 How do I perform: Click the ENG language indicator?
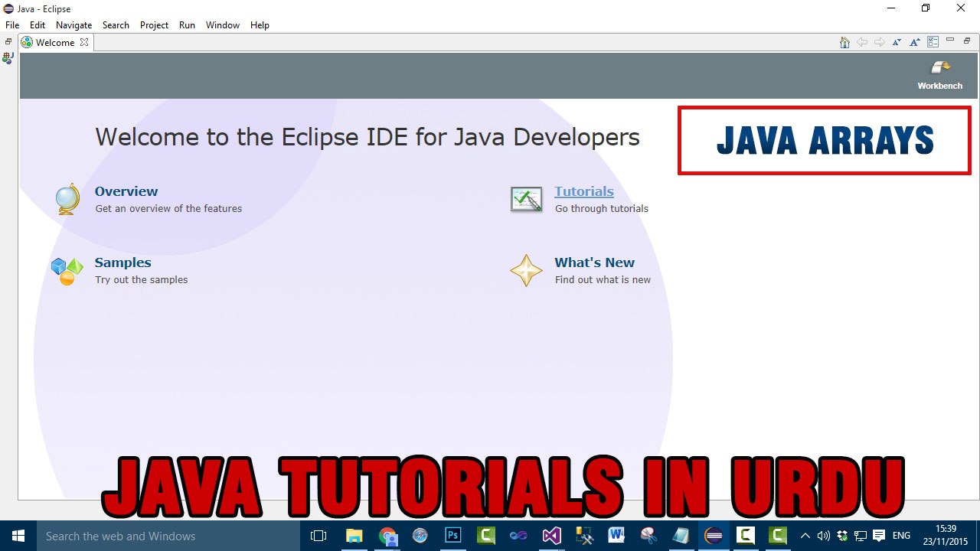click(901, 536)
